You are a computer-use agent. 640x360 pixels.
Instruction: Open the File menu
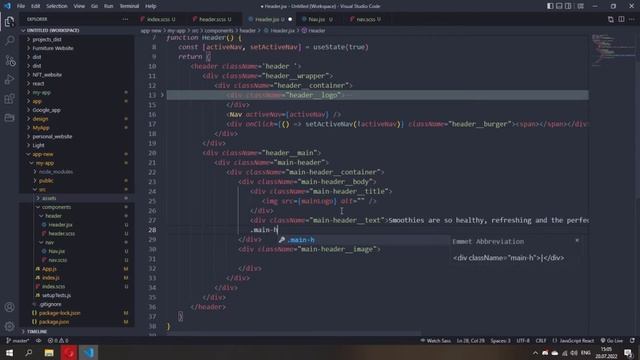point(21,6)
